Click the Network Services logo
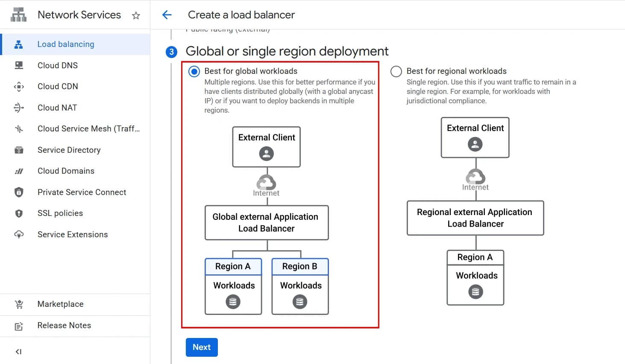Viewport: 625px width, 364px height. coord(18,14)
